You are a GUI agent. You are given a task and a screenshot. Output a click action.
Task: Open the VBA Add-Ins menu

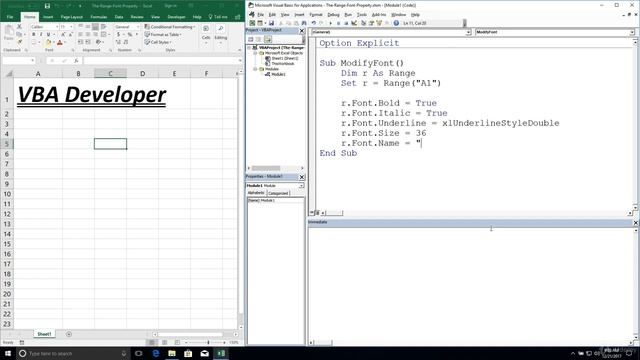pos(379,15)
